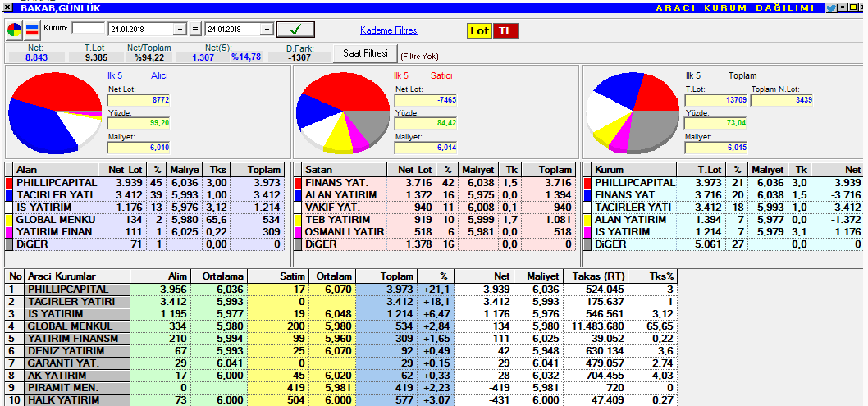Click the T.Lot value 13709 field
The width and height of the screenshot is (868, 406).
(x=716, y=100)
